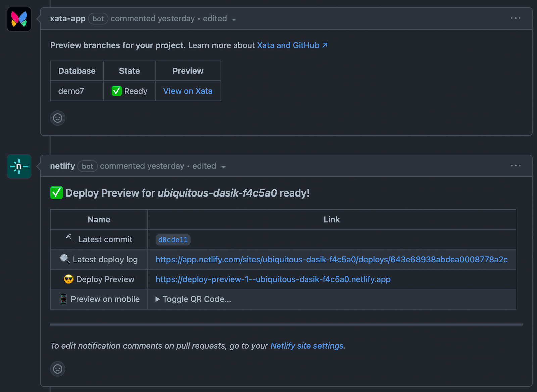Open commit d0cde11
The height and width of the screenshot is (392, 537).
[x=173, y=240]
